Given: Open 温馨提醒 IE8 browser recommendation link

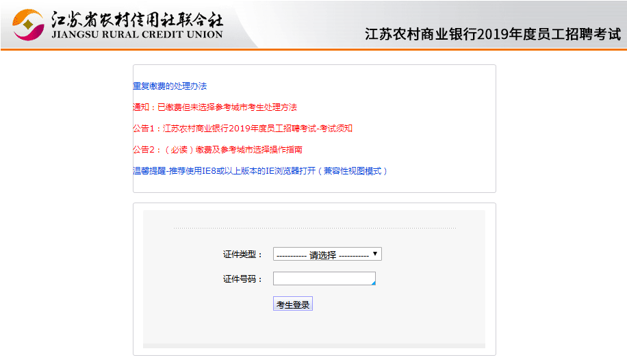Looking at the screenshot, I should 260,171.
